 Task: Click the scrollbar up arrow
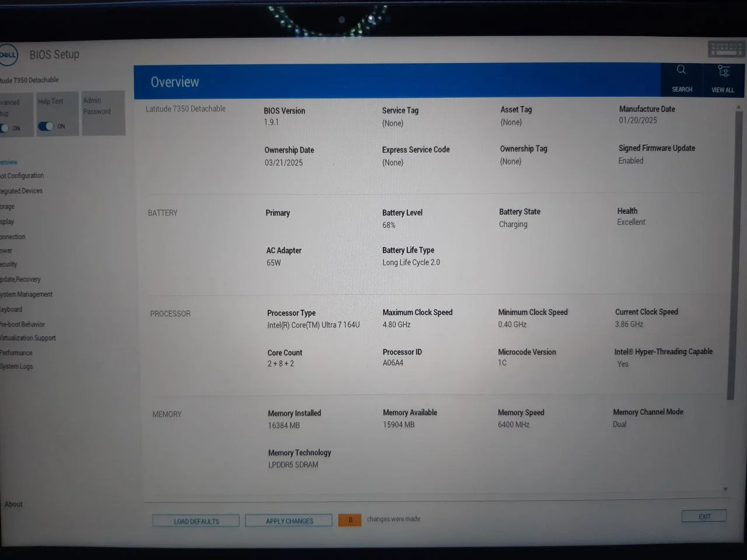[738, 107]
